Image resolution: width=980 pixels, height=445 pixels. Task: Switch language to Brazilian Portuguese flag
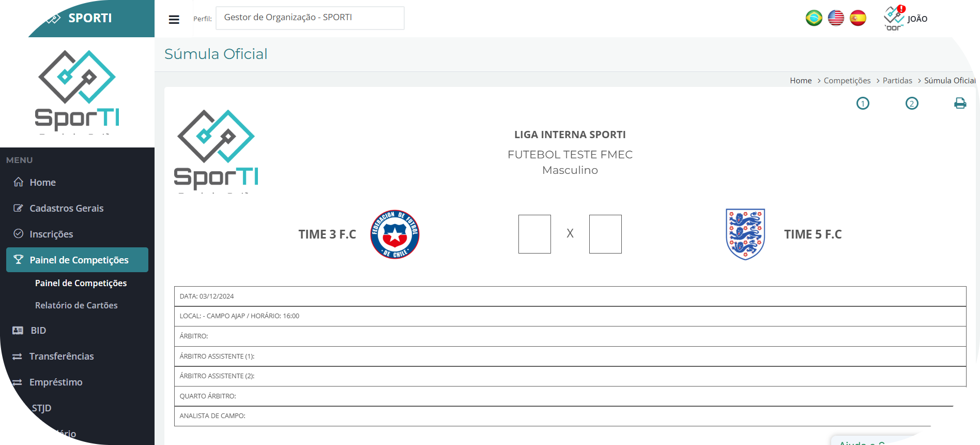coord(814,18)
